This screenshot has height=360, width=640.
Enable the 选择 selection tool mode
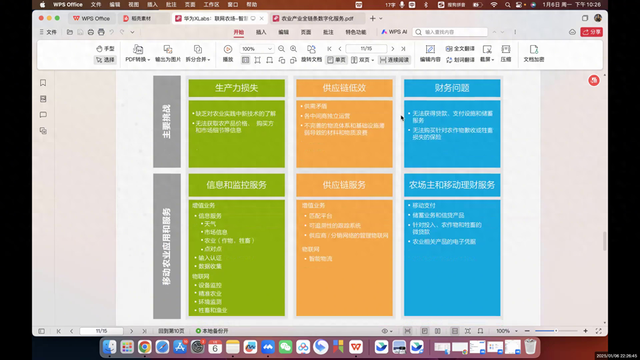coord(105,60)
